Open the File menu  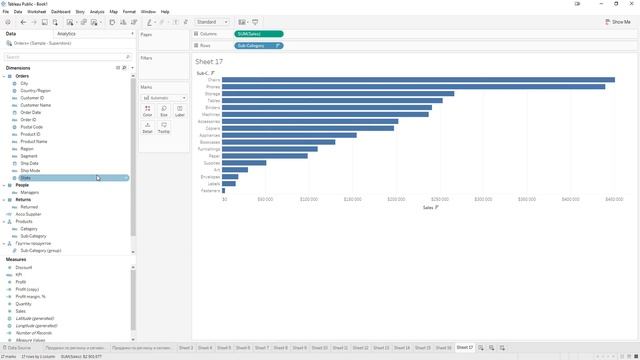point(6,12)
